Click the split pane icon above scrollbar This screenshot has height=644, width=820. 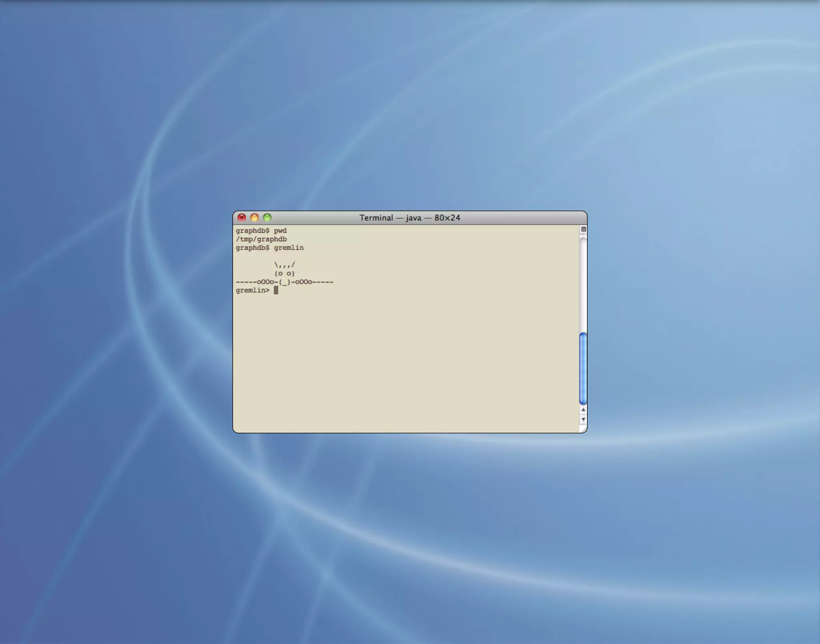point(583,229)
